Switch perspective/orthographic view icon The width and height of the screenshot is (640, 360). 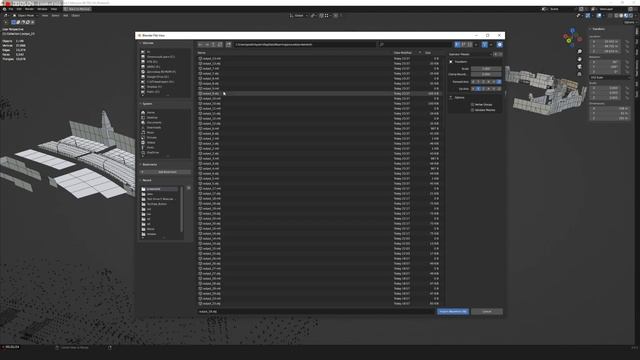coord(580,73)
